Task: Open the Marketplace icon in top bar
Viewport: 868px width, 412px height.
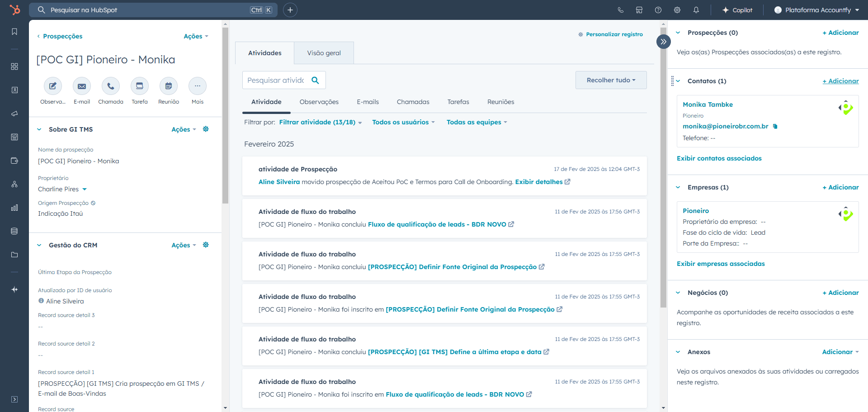Action: [x=639, y=10]
